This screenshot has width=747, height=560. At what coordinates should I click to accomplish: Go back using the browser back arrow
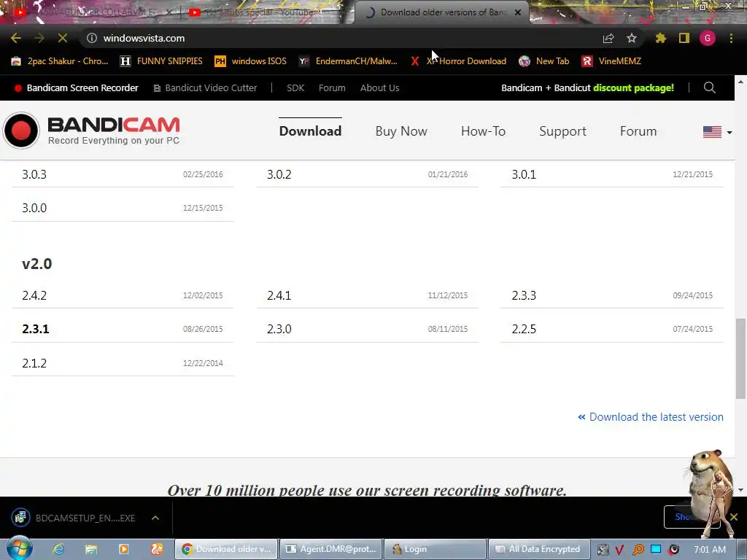point(16,38)
